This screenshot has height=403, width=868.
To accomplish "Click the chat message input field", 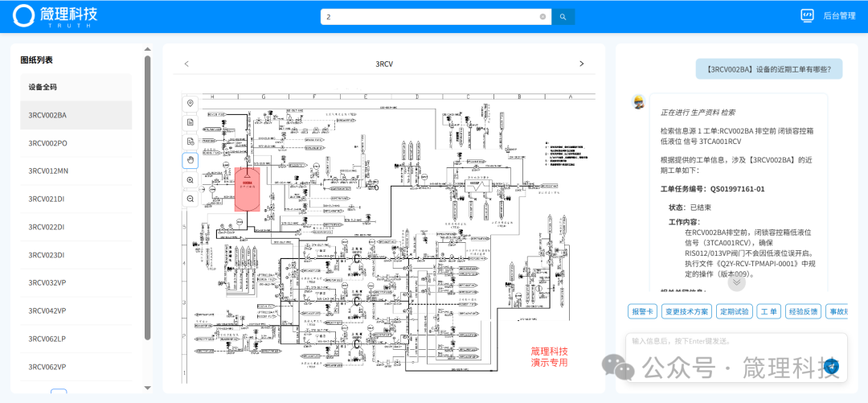I will click(723, 342).
